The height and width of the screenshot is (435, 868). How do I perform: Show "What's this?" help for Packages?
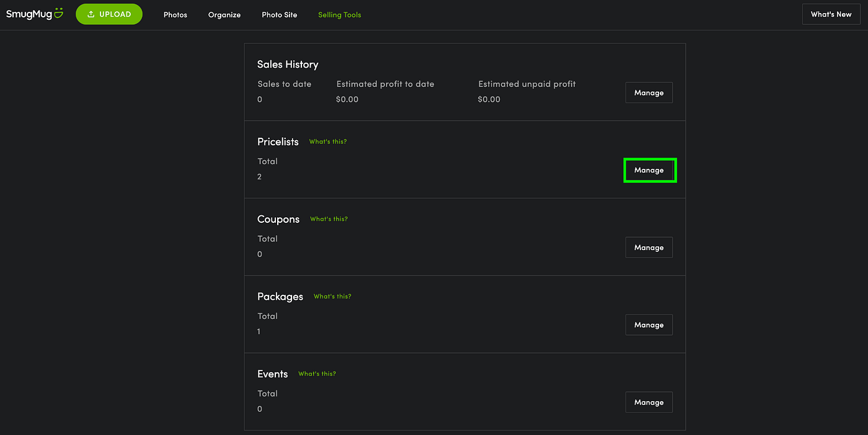332,297
